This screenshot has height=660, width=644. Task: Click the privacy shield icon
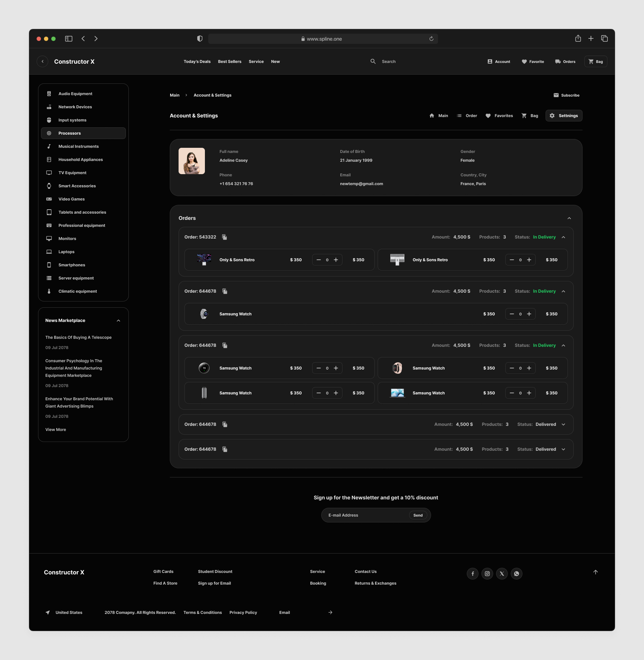[x=200, y=39]
